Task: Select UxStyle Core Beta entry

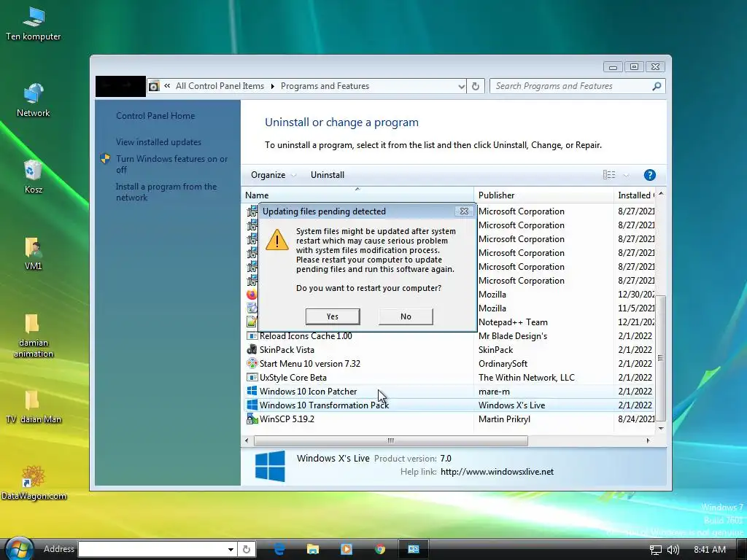Action: click(293, 377)
